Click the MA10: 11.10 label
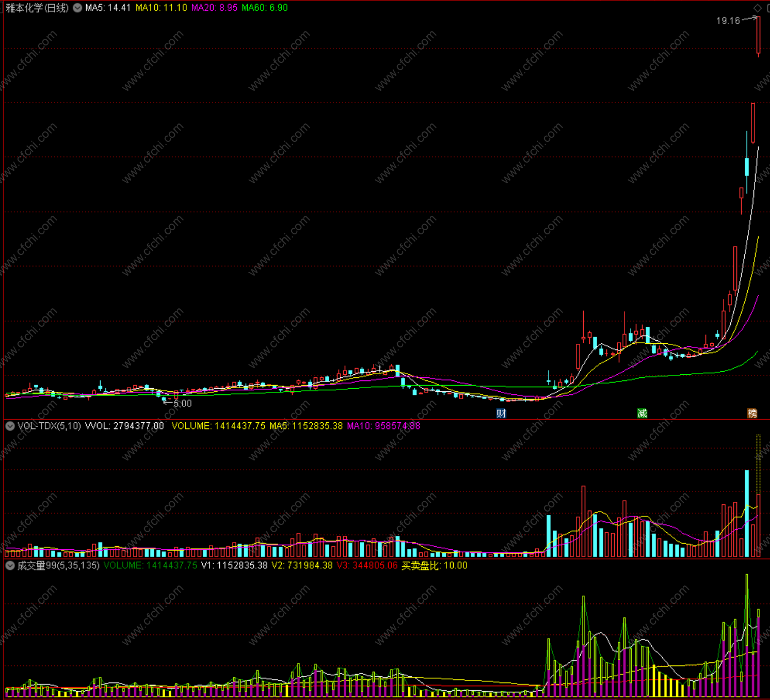The height and width of the screenshot is (700, 770). click(x=161, y=8)
